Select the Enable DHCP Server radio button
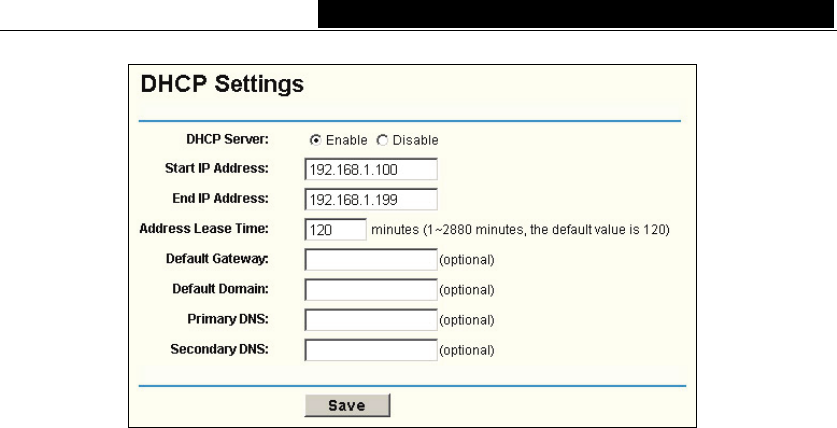The height and width of the screenshot is (428, 837). [x=316, y=140]
